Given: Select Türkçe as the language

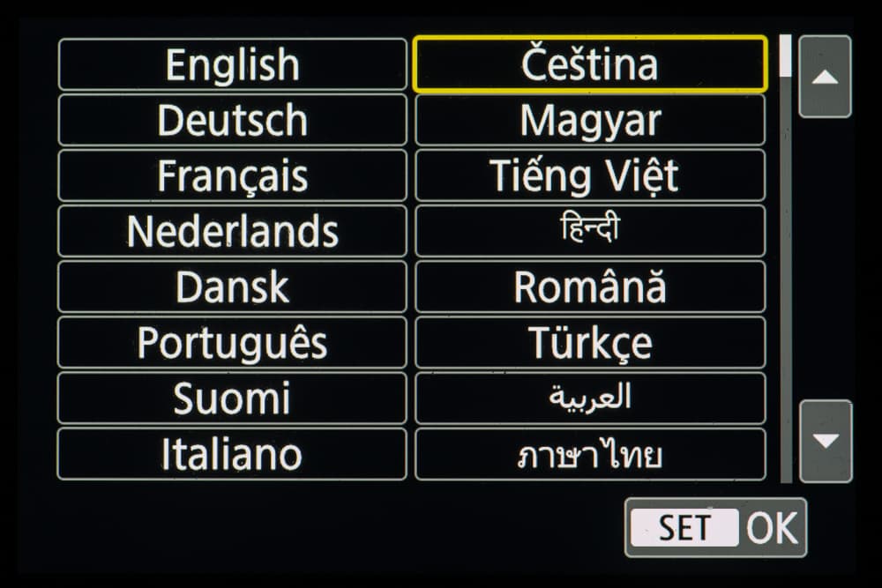Looking at the screenshot, I should tap(589, 342).
